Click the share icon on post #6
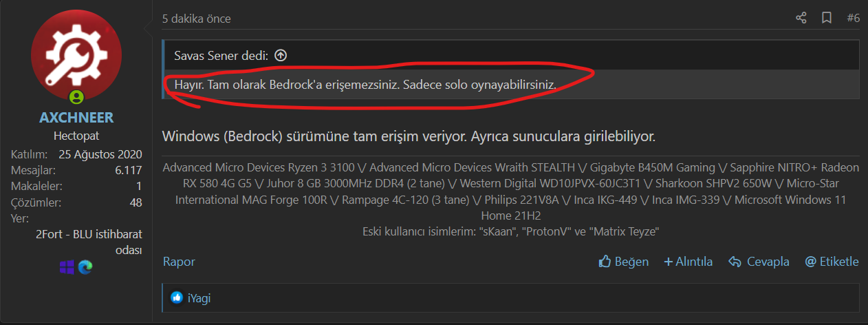Screen dimensions: 868x325 [801, 18]
